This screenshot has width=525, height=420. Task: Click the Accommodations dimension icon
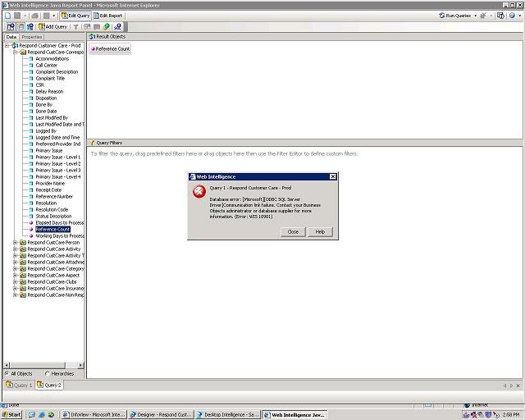tap(31, 58)
